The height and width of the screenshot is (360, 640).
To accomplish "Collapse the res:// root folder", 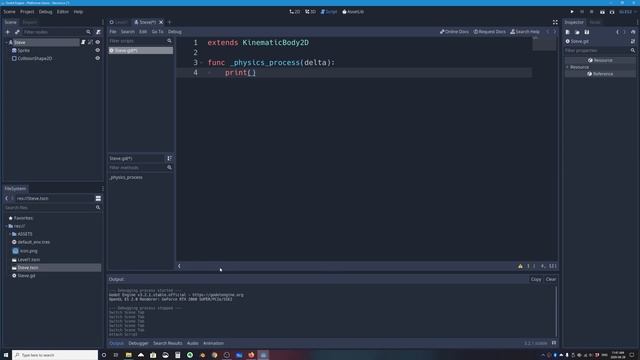I will click(6, 226).
